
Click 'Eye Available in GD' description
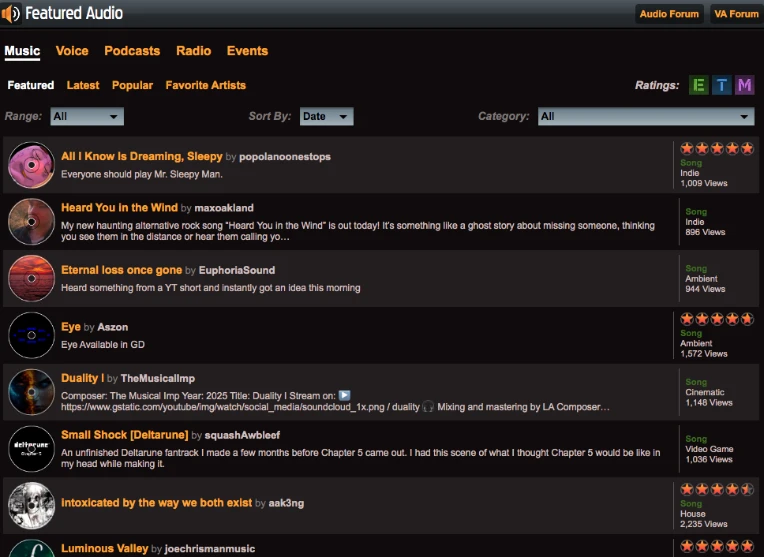[x=103, y=345]
